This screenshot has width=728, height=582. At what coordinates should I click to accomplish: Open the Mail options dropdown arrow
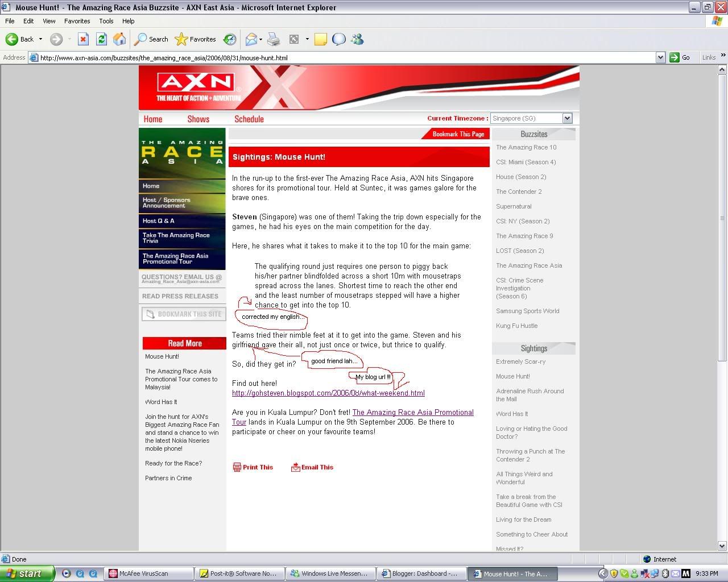(x=260, y=39)
